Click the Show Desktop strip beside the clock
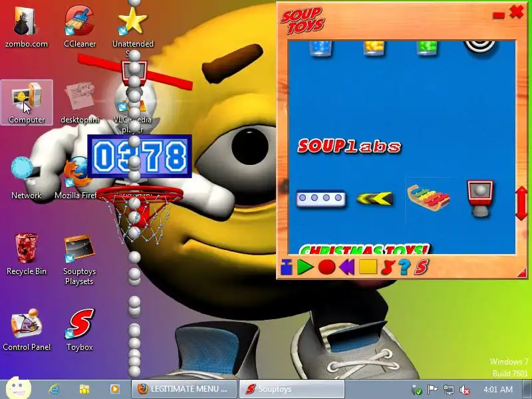This screenshot has height=399, width=532. [527, 390]
